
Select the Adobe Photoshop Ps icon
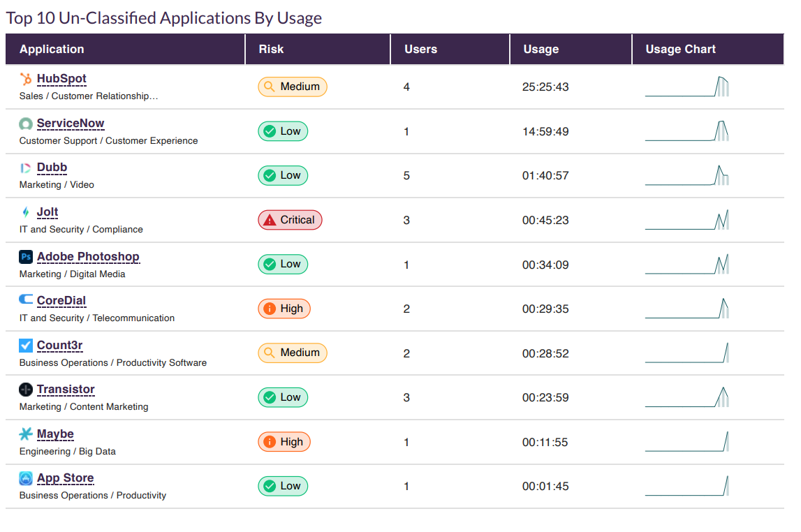pos(24,256)
